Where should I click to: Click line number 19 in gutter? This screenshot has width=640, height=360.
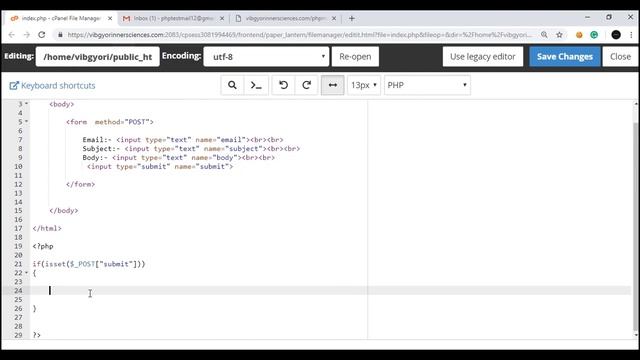click(18, 246)
